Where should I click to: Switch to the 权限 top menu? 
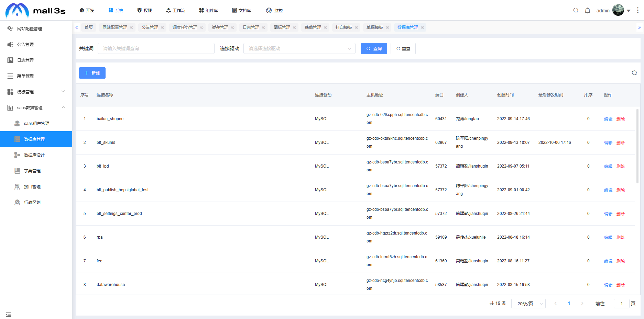144,11
